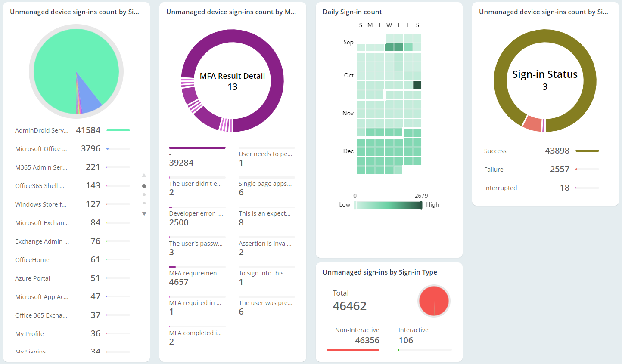622x364 pixels.
Task: Select the darkest heatmap cell in the October row
Action: (x=417, y=85)
